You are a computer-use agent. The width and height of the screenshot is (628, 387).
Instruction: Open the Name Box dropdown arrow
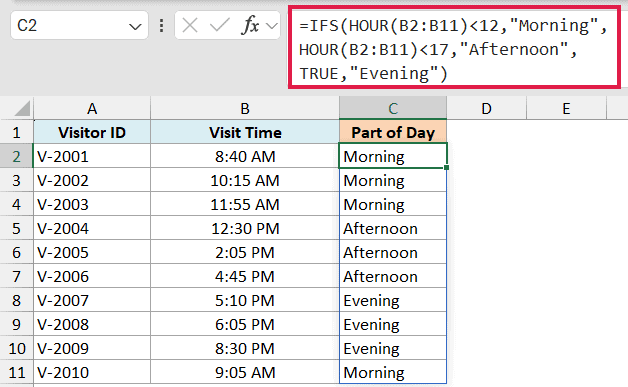135,27
